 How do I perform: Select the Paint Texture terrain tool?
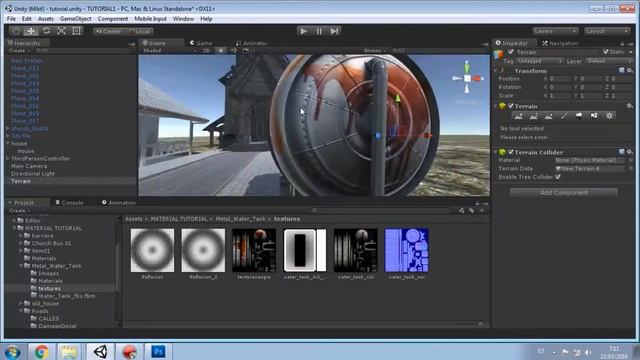(564, 116)
